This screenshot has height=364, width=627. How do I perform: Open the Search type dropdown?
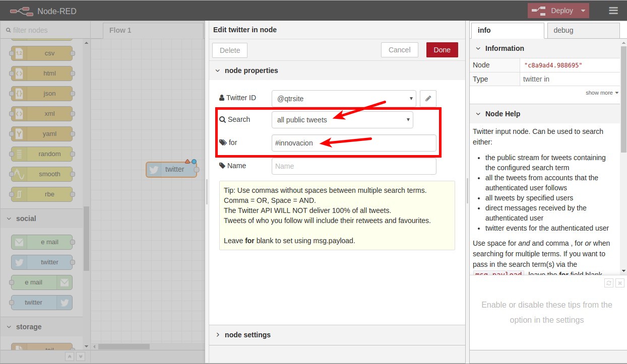342,120
